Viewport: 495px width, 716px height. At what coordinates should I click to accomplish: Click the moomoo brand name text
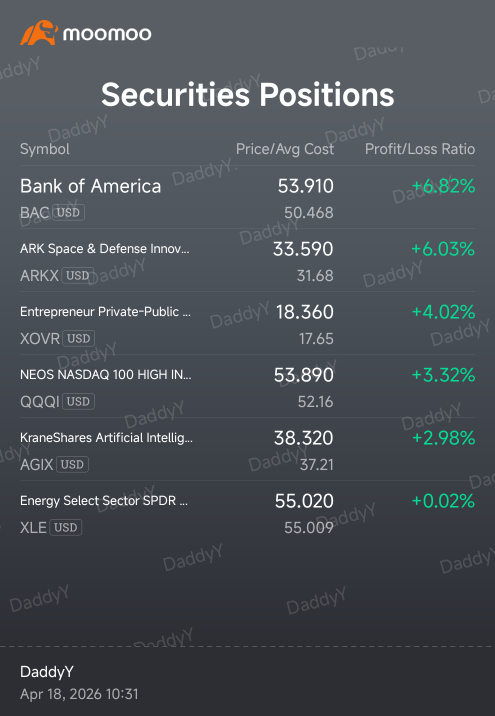[x=107, y=34]
